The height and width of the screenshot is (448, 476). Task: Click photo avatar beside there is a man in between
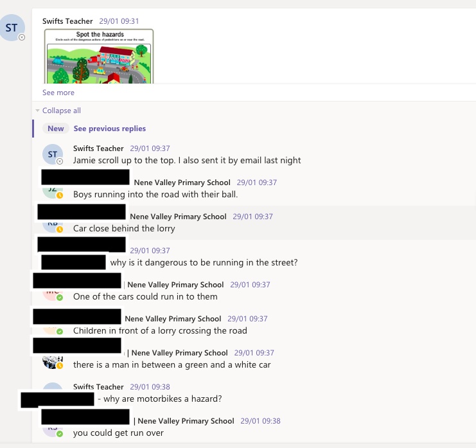click(53, 363)
